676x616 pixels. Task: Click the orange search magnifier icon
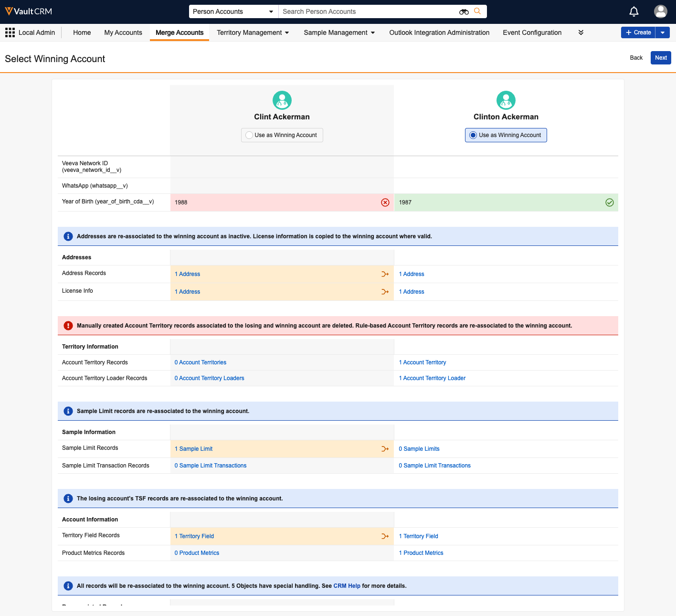click(477, 11)
